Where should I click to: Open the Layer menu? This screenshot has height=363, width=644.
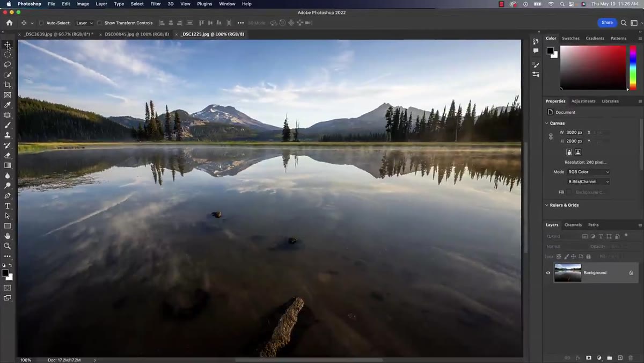click(101, 4)
